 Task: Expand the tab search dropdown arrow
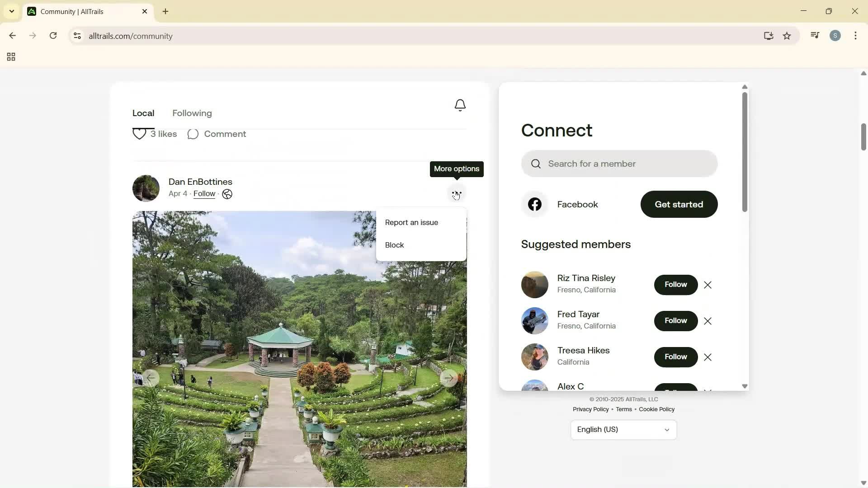pos(12,11)
